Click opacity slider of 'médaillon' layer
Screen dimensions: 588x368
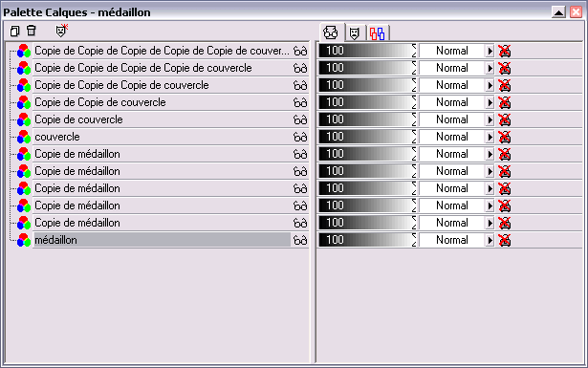365,240
